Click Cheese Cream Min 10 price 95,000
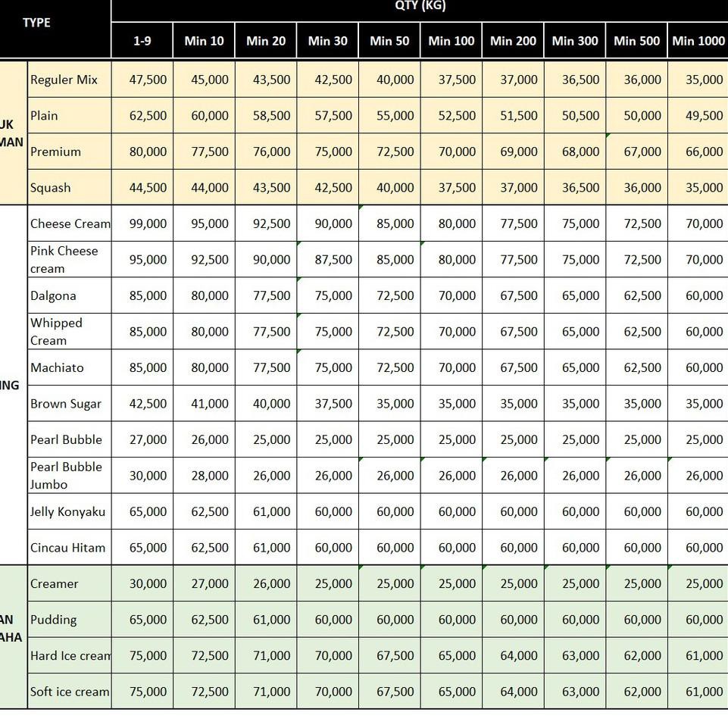The height and width of the screenshot is (728, 728). click(x=204, y=223)
